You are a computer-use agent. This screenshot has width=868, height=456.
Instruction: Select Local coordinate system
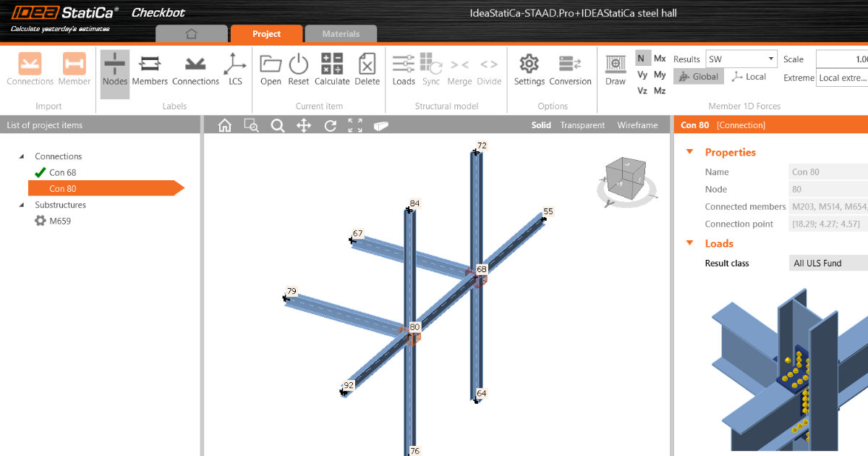pyautogui.click(x=749, y=77)
